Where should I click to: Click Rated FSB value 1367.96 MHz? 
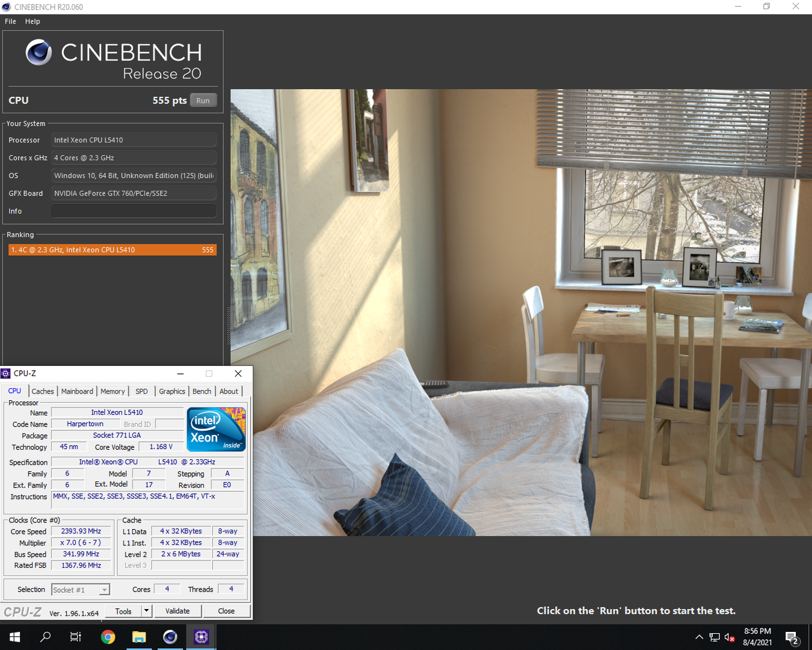pos(81,565)
